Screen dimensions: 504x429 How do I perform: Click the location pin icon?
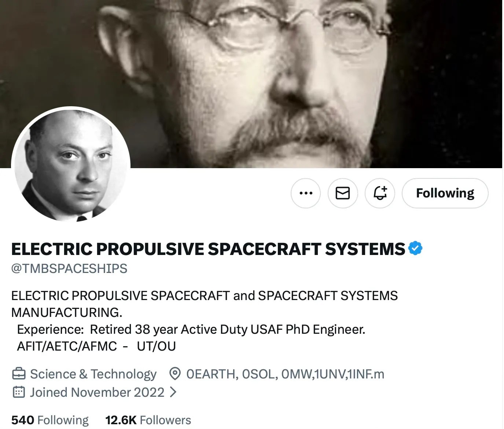point(175,374)
